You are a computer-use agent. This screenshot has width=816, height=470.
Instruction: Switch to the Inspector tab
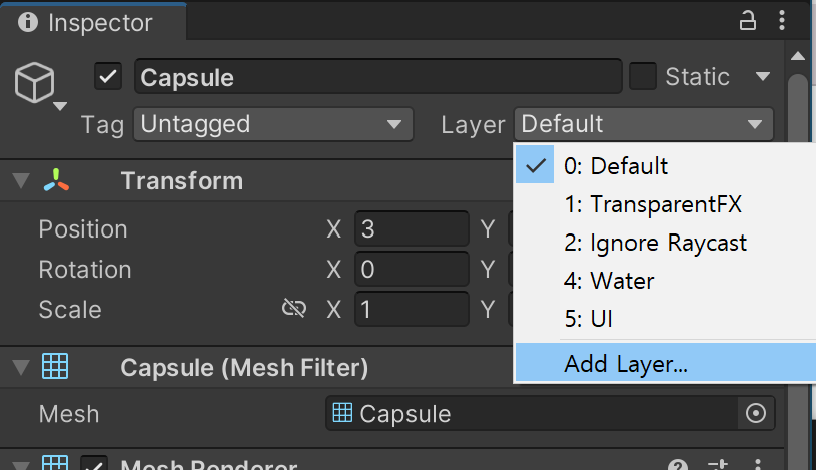pos(87,22)
